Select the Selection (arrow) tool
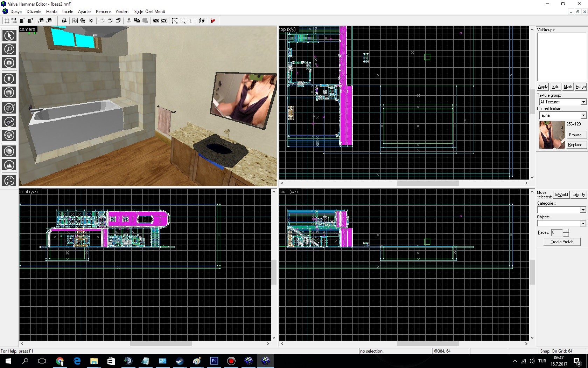This screenshot has width=588, height=368. pos(9,35)
